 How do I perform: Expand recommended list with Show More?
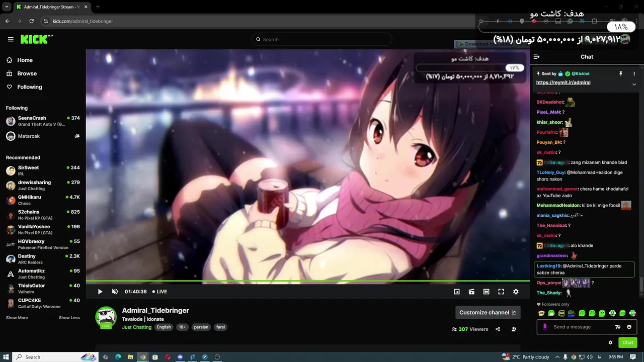coord(17,318)
